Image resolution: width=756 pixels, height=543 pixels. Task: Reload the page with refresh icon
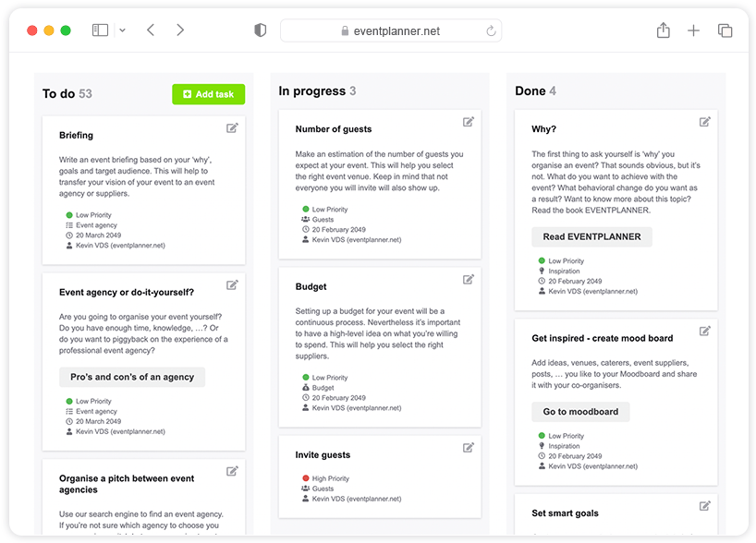point(491,30)
